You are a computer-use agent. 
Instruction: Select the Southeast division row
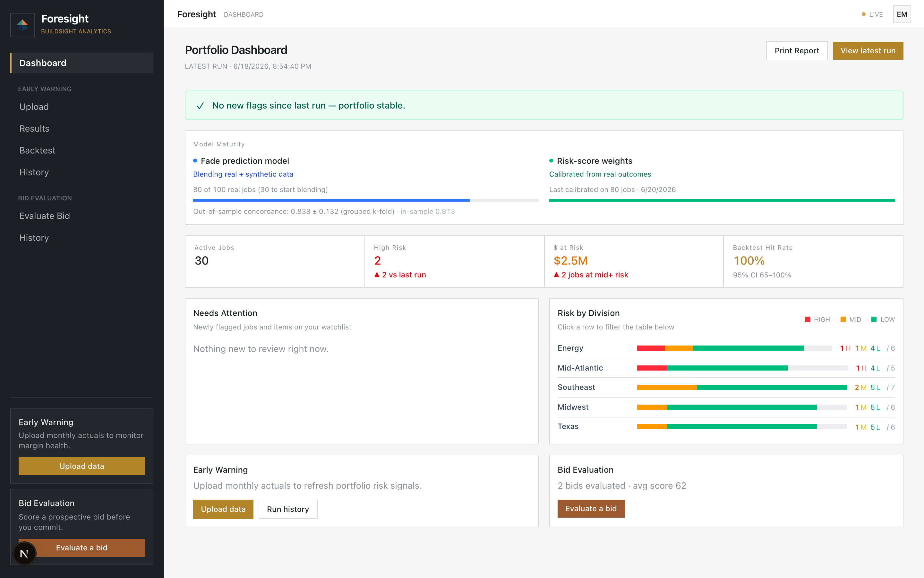point(726,387)
